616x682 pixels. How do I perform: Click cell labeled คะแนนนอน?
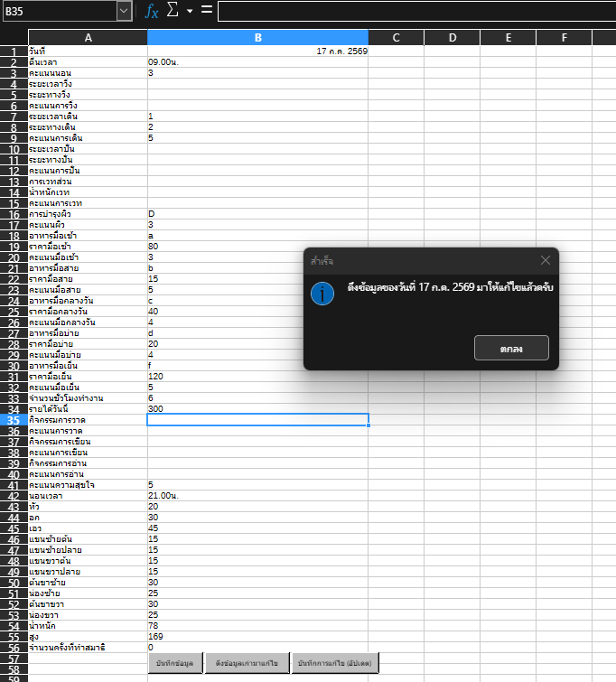88,73
